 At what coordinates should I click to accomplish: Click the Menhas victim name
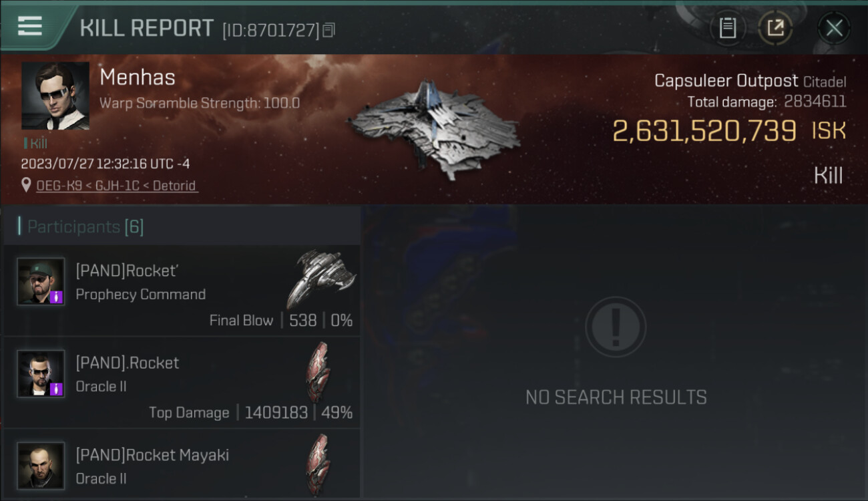[138, 77]
